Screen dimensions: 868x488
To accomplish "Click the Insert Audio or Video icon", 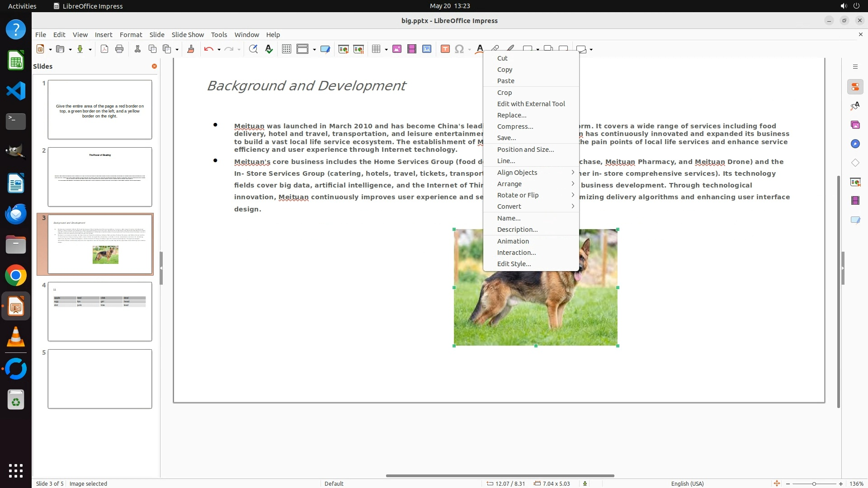I will click(411, 49).
